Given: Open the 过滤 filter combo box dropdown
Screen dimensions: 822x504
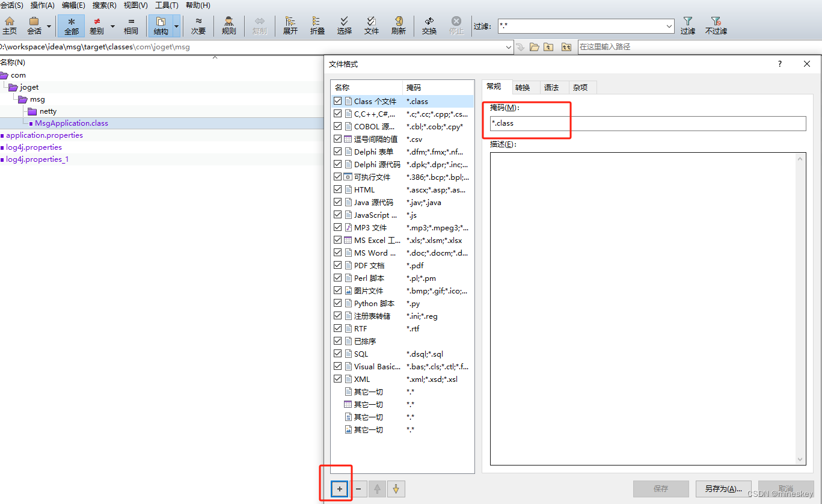Looking at the screenshot, I should click(x=669, y=26).
